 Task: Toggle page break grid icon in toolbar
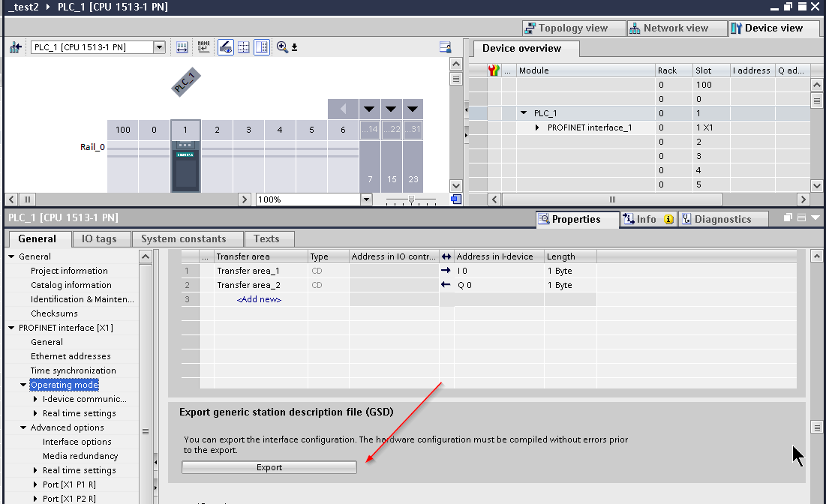click(x=244, y=47)
